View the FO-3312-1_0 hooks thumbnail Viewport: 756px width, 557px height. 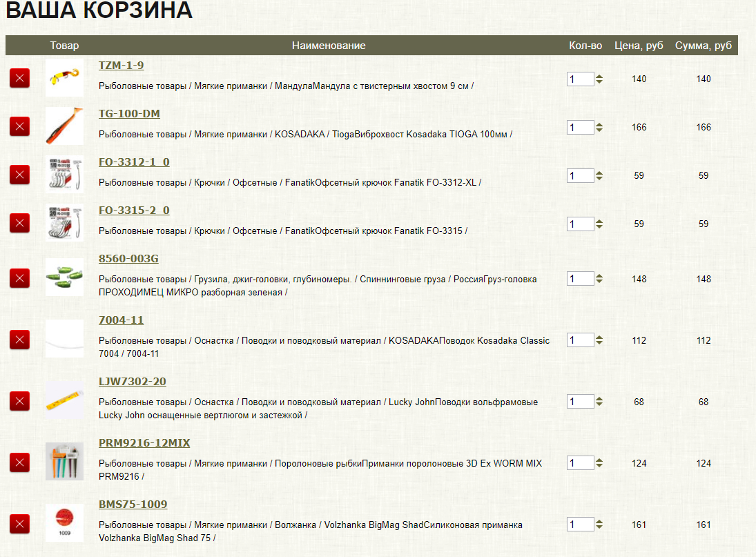click(64, 174)
